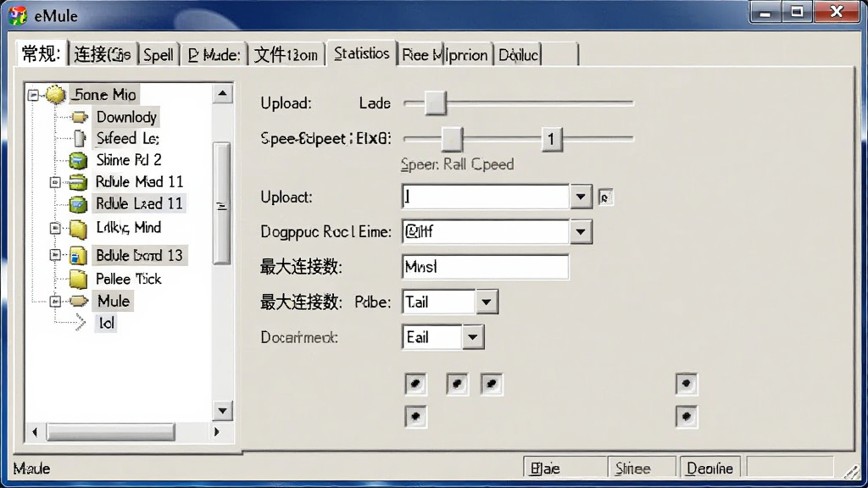Toggle the third checkbox in the upper row
This screenshot has height=488, width=868.
(x=492, y=384)
